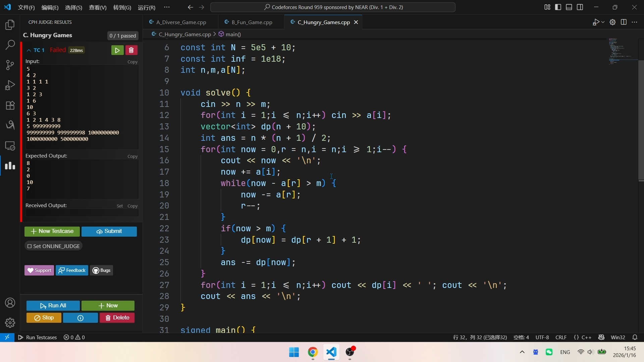644x362 pixels.
Task: Open the run/debug dropdown arrow in the editor title bar
Action: [x=603, y=22]
